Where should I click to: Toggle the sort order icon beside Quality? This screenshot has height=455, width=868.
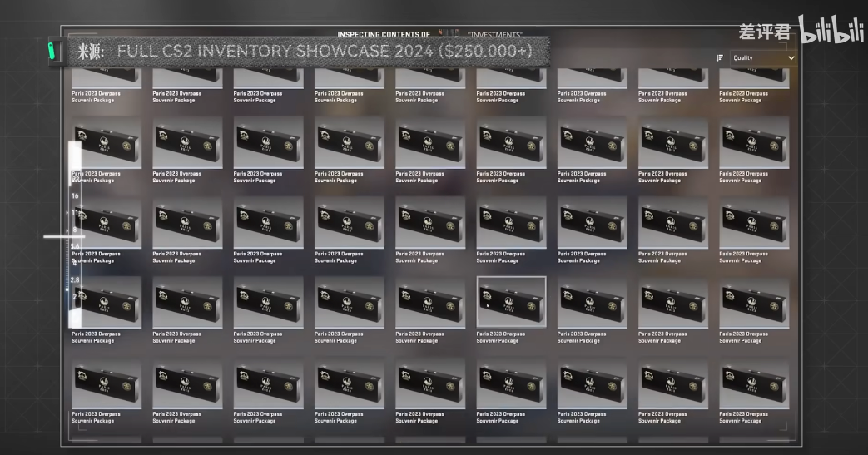pyautogui.click(x=720, y=57)
